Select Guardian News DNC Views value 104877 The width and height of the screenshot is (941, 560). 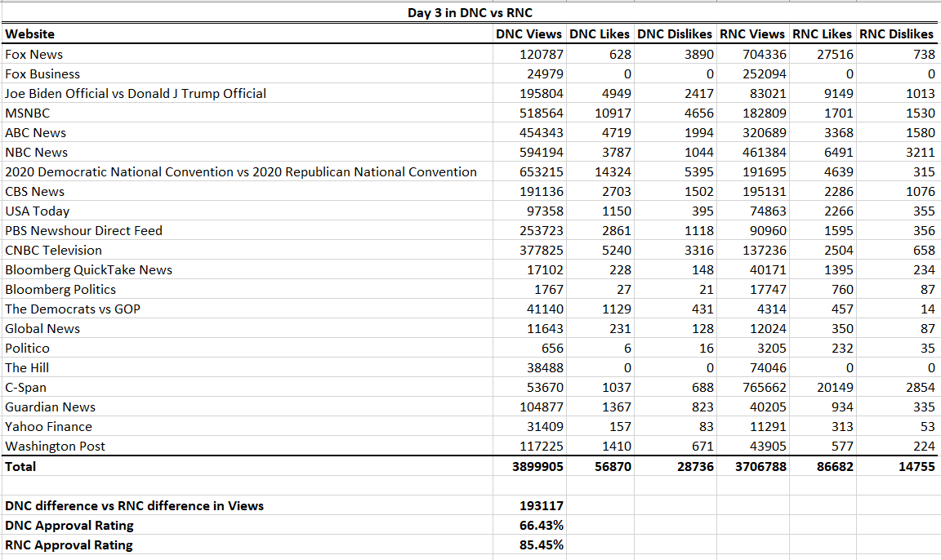[528, 407]
